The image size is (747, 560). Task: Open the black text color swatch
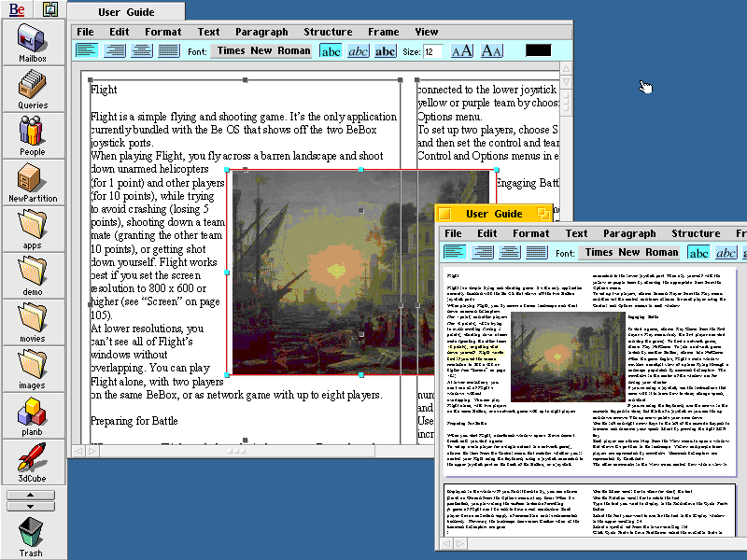(539, 50)
